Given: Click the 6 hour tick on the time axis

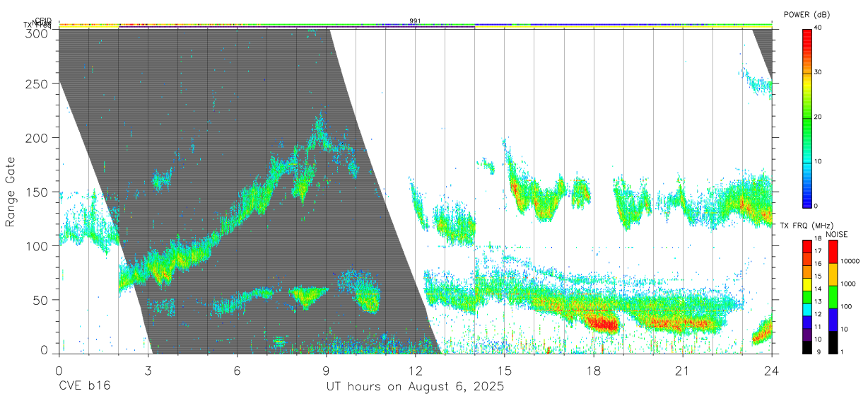Looking at the screenshot, I should coord(237,371).
